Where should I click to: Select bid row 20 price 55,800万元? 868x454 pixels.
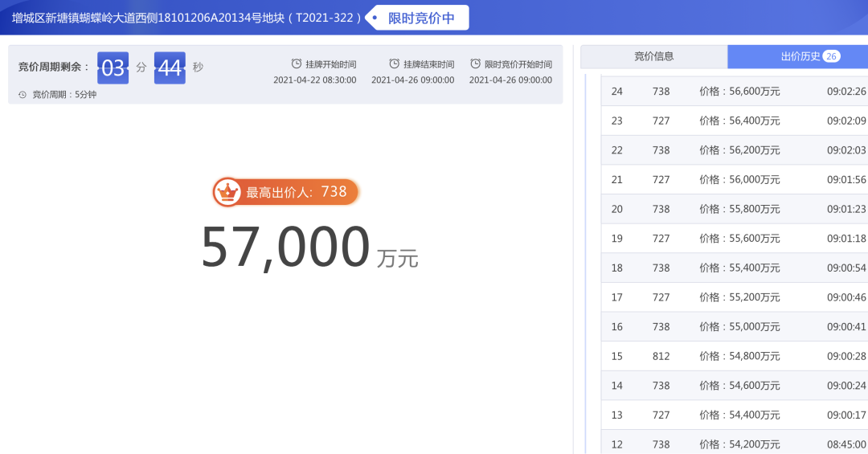[x=739, y=209]
